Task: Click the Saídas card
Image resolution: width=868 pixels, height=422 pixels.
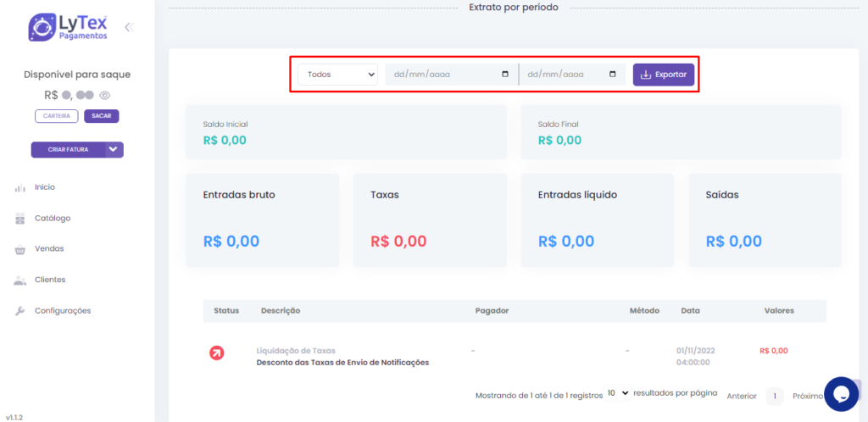Action: coord(765,220)
